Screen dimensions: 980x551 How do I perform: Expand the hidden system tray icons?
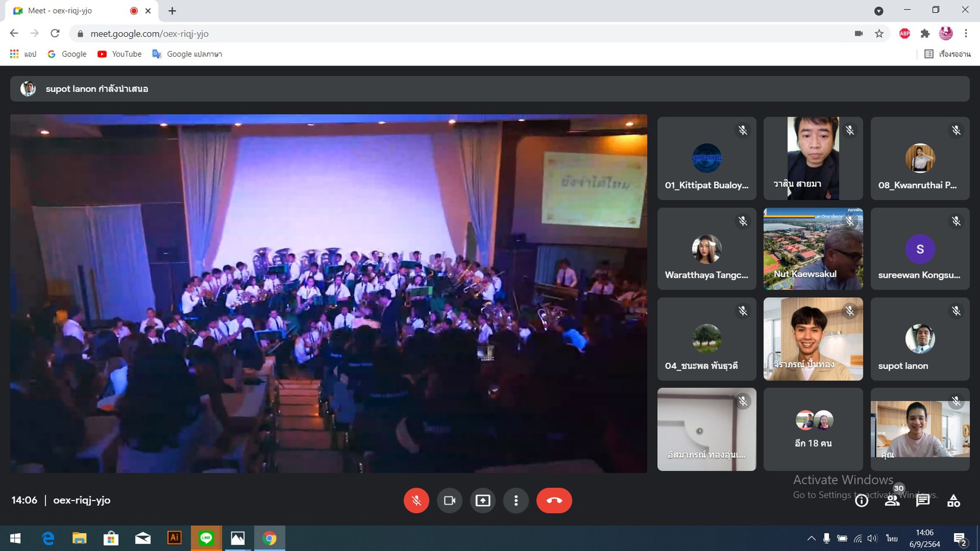pos(811,538)
